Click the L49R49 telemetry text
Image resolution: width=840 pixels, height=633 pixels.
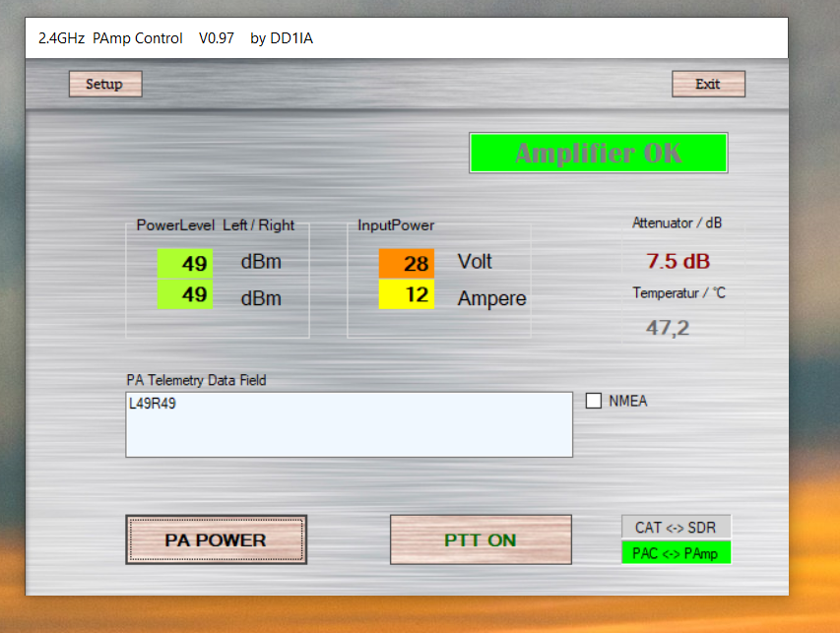[x=152, y=404]
